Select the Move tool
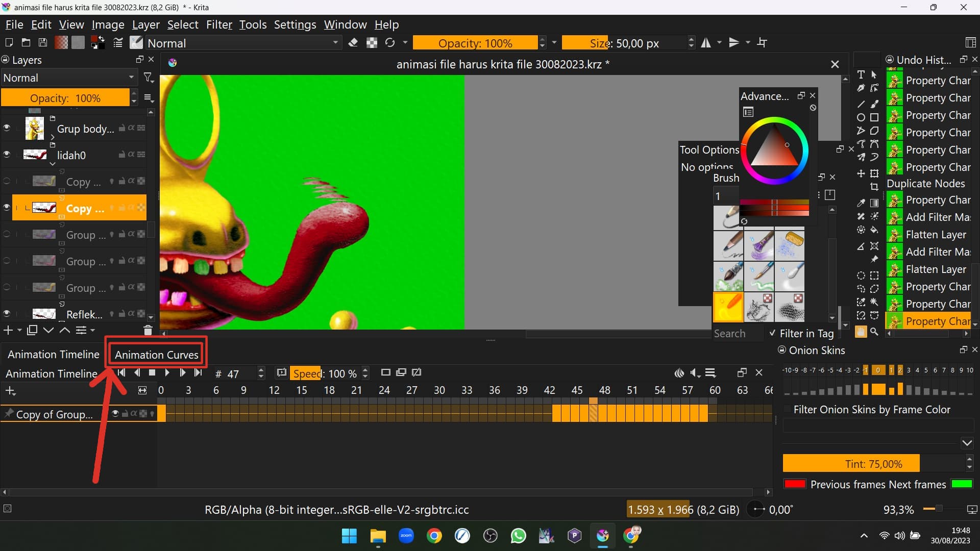 [861, 173]
